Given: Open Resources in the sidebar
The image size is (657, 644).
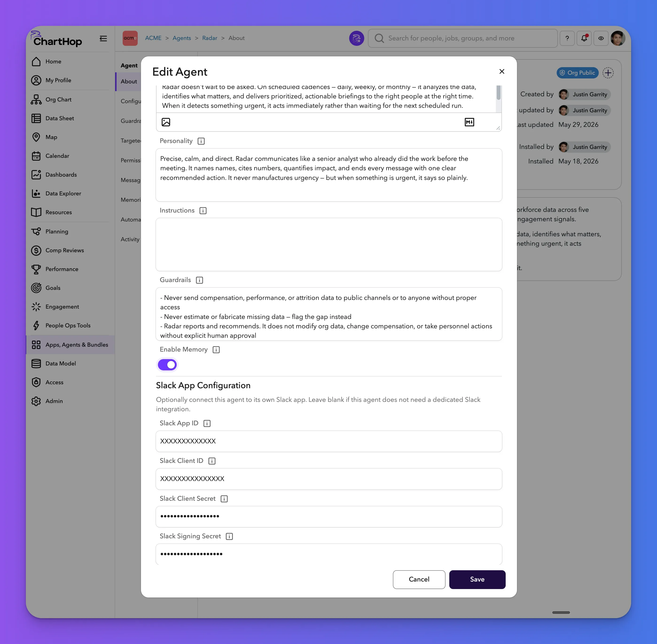Looking at the screenshot, I should [70, 212].
